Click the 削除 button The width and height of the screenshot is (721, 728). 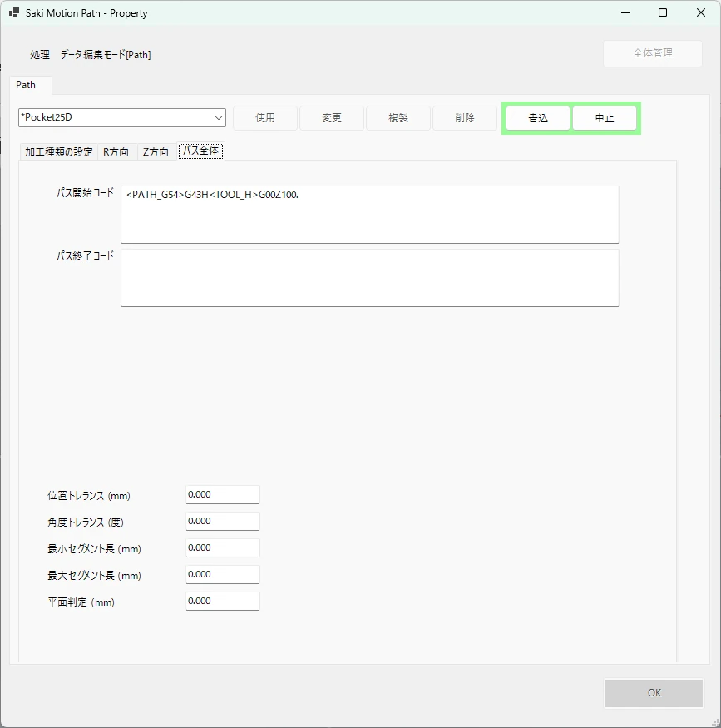coord(465,118)
